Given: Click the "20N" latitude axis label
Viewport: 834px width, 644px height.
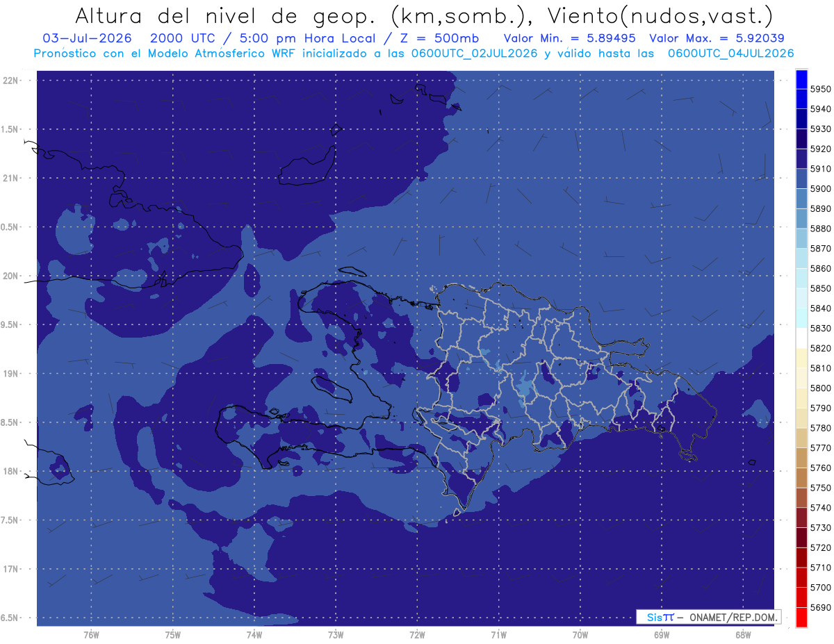Looking at the screenshot, I should [x=12, y=276].
